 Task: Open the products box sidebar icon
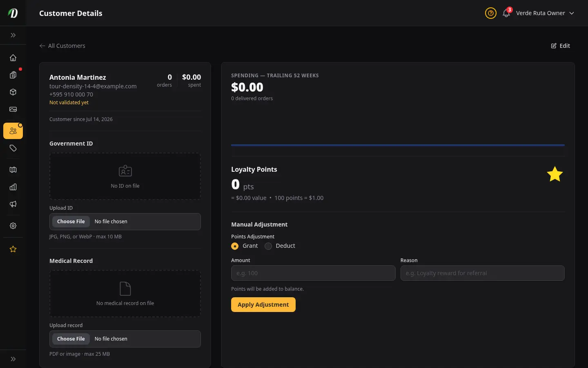pyautogui.click(x=13, y=92)
